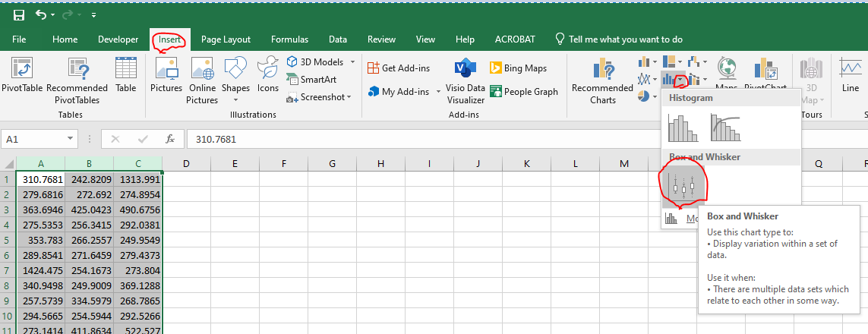The width and height of the screenshot is (868, 334).
Task: Open the Icons library (duck icon)
Action: pyautogui.click(x=268, y=75)
